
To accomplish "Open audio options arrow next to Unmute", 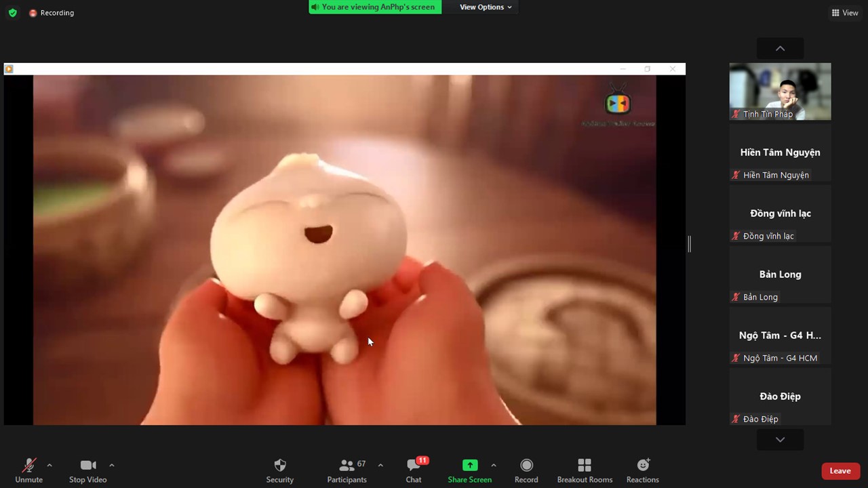I will pos(49,465).
